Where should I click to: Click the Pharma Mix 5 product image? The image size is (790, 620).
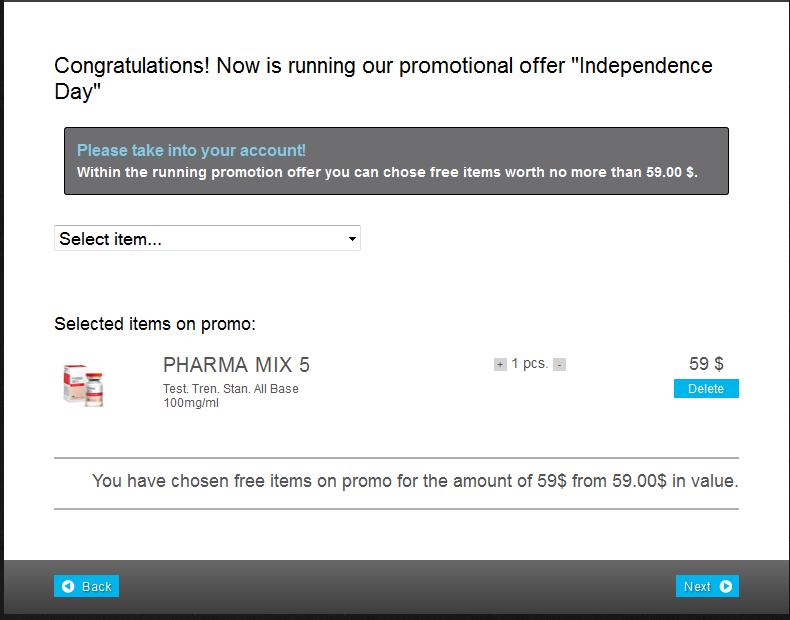(84, 384)
